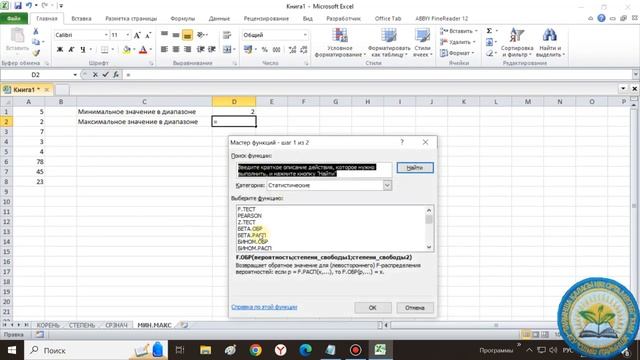Expand the Name Box dropdown arrow
The image size is (640, 360).
(x=75, y=75)
